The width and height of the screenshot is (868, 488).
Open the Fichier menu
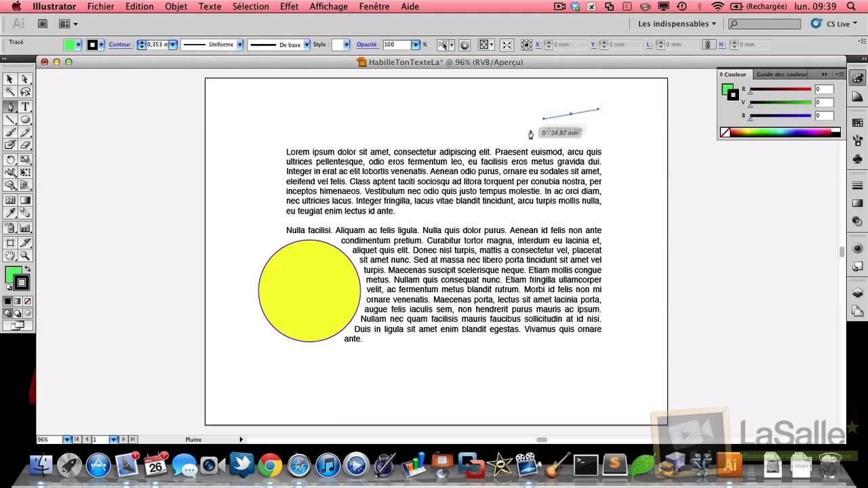[100, 6]
